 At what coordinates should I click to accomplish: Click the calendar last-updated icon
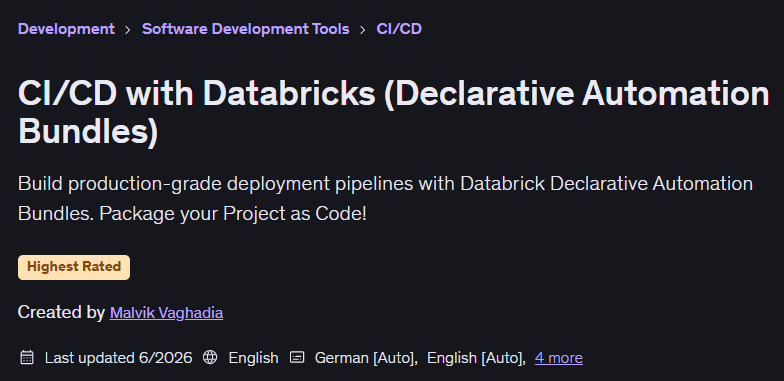click(27, 358)
